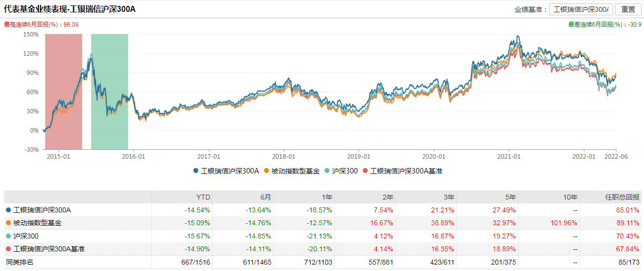This screenshot has height=271, width=644.
Task: Click the 6月 column header
Action: (265, 197)
